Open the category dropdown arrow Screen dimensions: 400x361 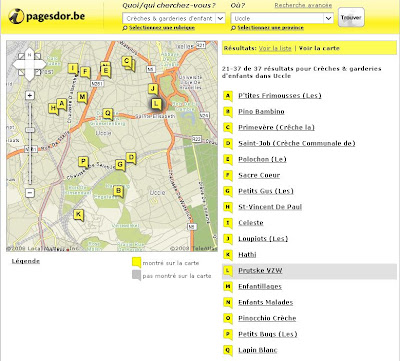220,18
